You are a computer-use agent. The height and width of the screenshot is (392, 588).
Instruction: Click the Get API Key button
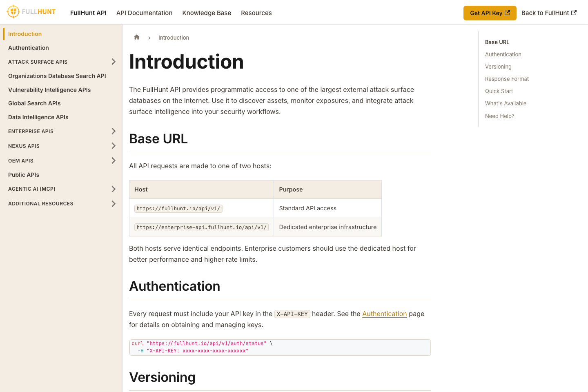click(490, 13)
